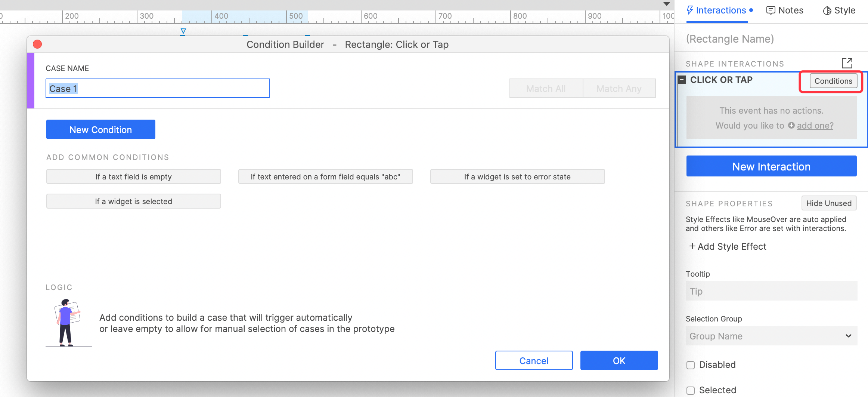The image size is (868, 397).
Task: Add 'If a text field is empty' condition
Action: [x=133, y=177]
